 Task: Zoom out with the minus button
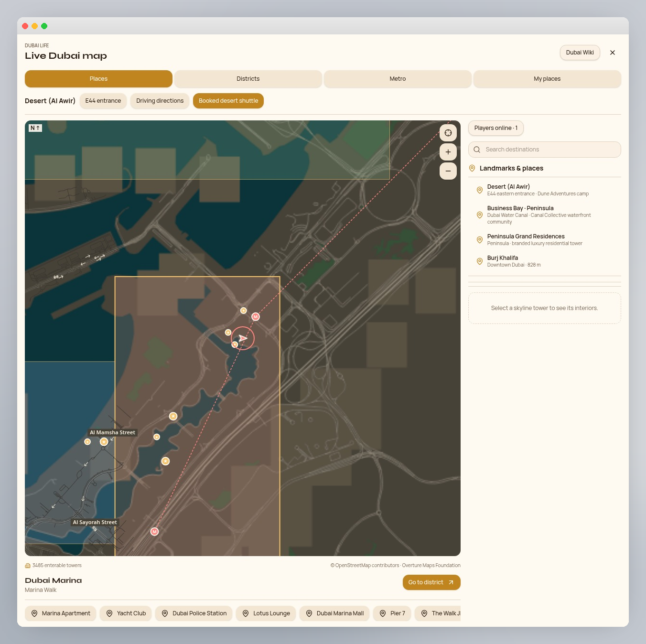[x=448, y=171]
